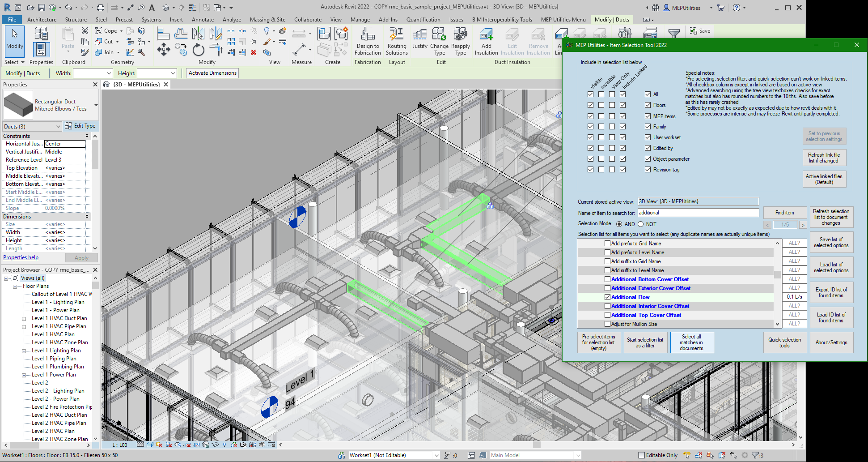Image resolution: width=868 pixels, height=462 pixels.
Task: Click the Open folder icon in title bar
Action: [30, 8]
